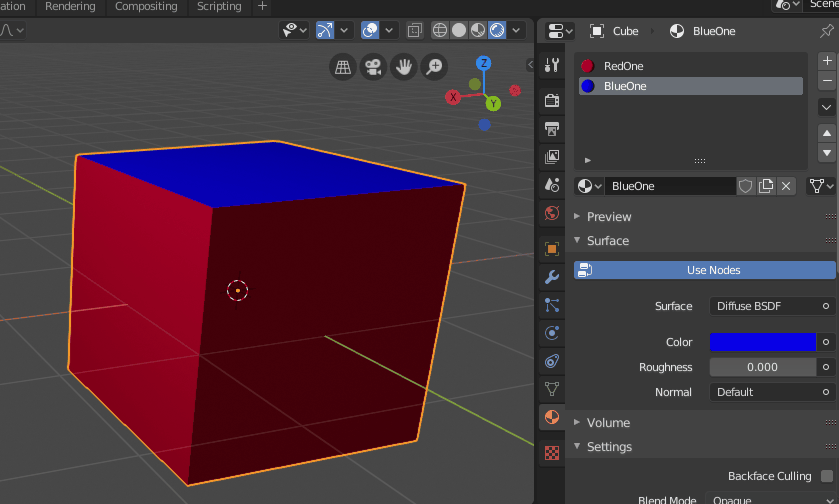The height and width of the screenshot is (504, 839).
Task: Open the gizmo options dropdown arrow
Action: pyautogui.click(x=344, y=30)
